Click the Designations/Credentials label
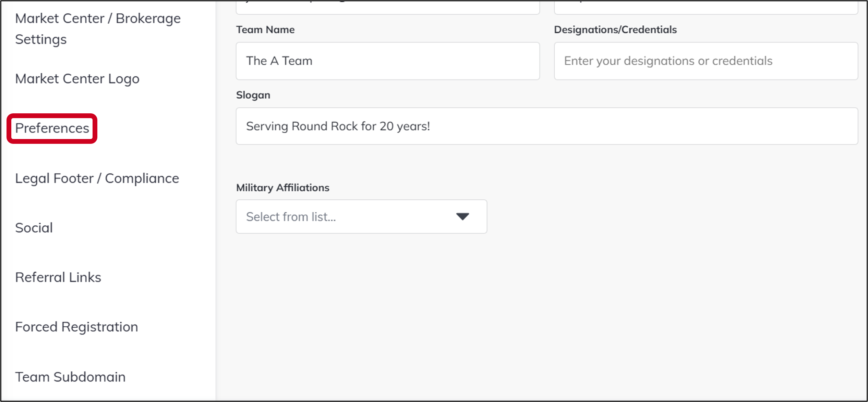The image size is (868, 402). point(615,30)
